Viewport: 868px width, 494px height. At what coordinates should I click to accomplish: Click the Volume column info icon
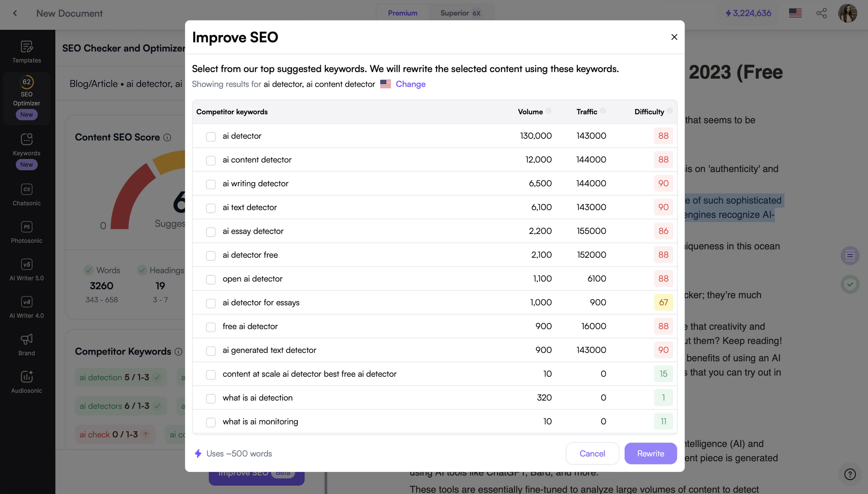pos(549,111)
